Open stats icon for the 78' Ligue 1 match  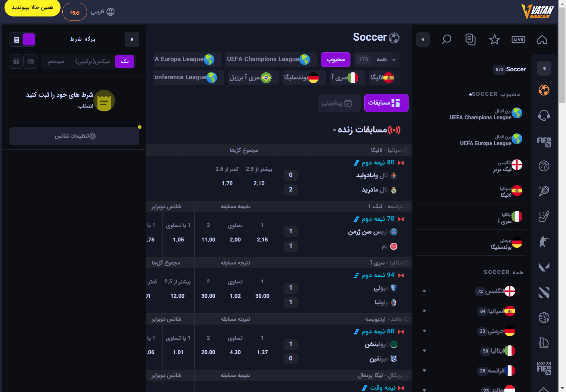pos(356,219)
